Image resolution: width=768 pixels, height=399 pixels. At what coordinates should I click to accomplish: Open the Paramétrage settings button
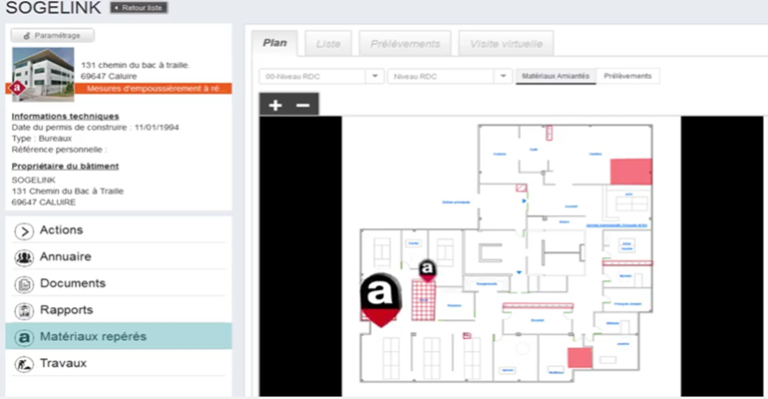(52, 36)
